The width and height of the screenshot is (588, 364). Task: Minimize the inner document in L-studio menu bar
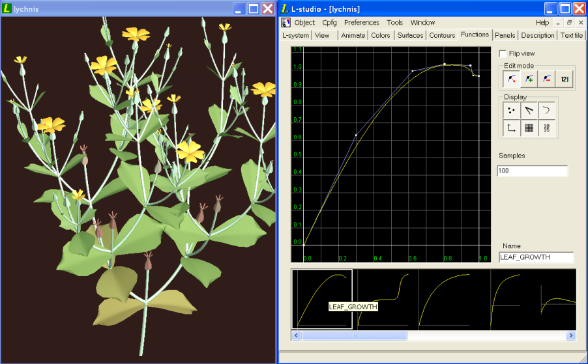tap(558, 23)
